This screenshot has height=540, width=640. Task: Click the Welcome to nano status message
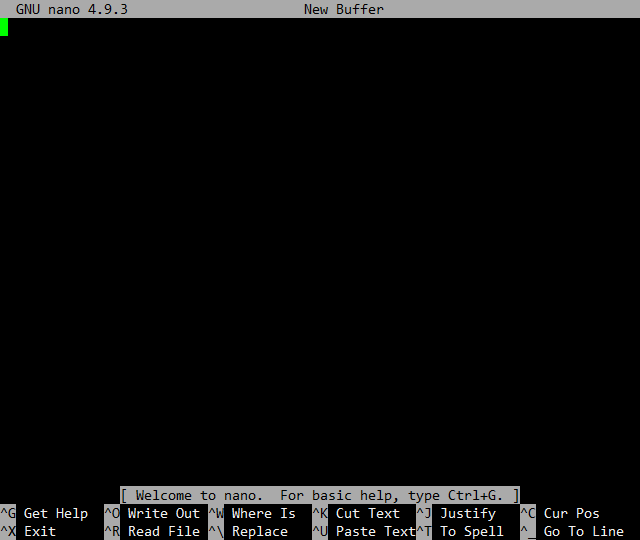click(x=320, y=495)
